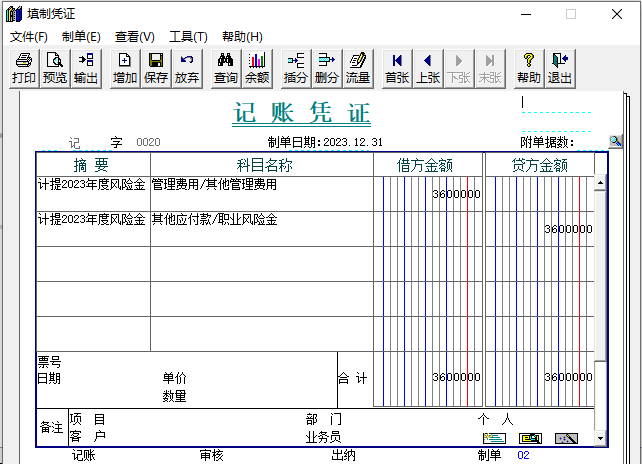Open the 工具(T) menu
The width and height of the screenshot is (642, 464).
pyautogui.click(x=188, y=37)
